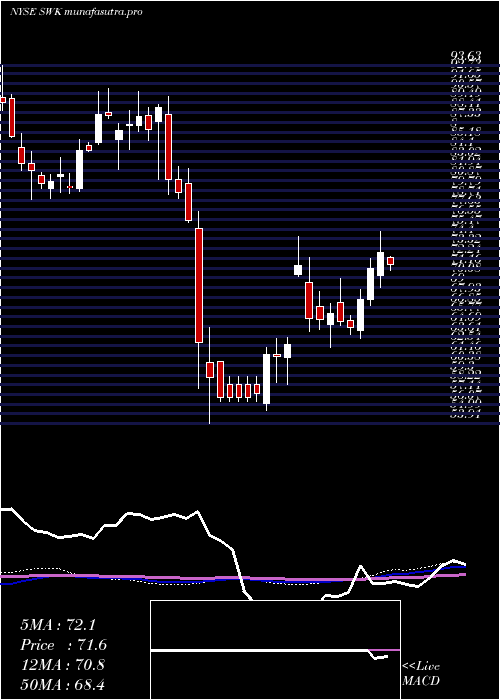
Task: Click the <<Live MACD label
Action: click(421, 674)
